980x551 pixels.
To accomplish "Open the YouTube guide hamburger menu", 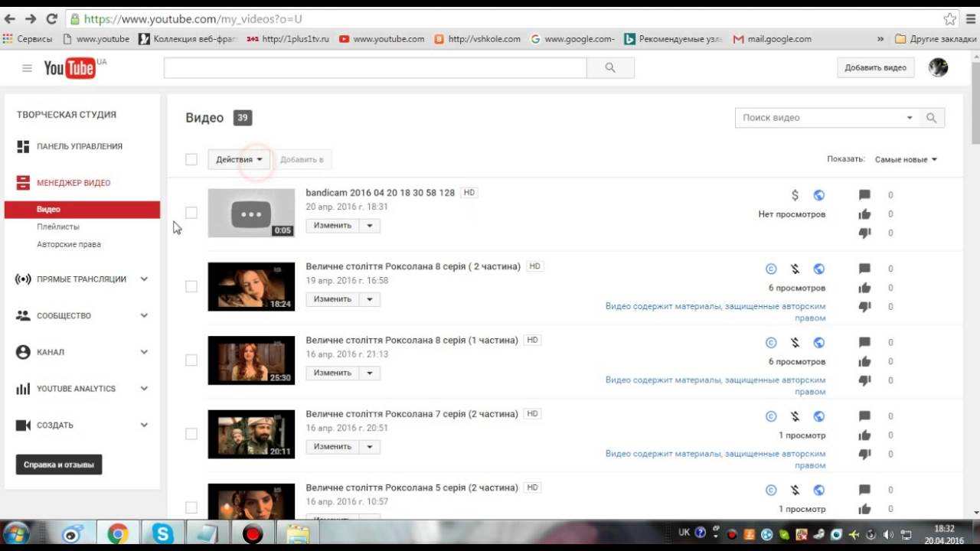I will tap(27, 68).
